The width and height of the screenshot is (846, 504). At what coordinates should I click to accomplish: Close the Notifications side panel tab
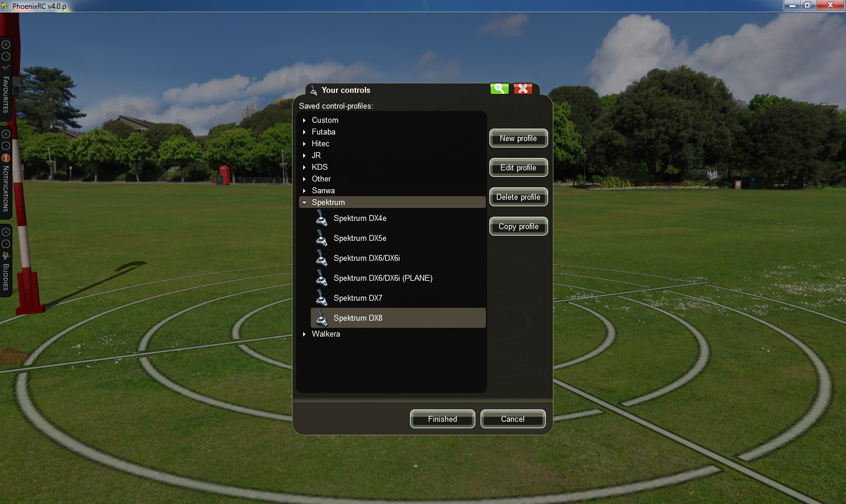6,134
